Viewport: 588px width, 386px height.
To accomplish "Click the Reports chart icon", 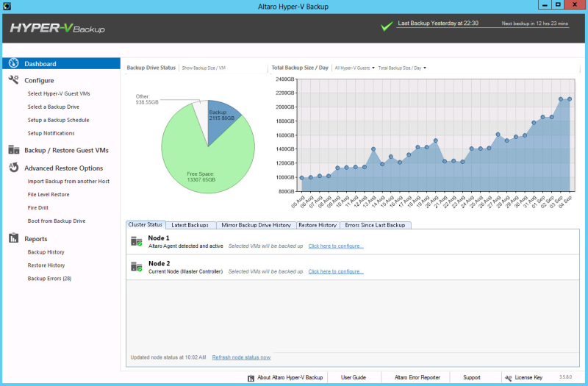I will click(x=13, y=237).
